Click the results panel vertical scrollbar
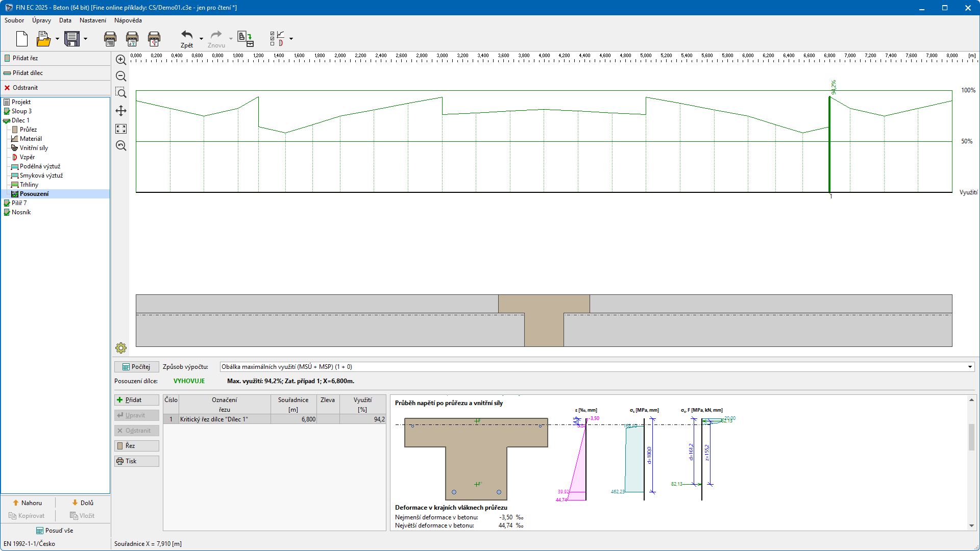This screenshot has width=980, height=551. point(971,438)
